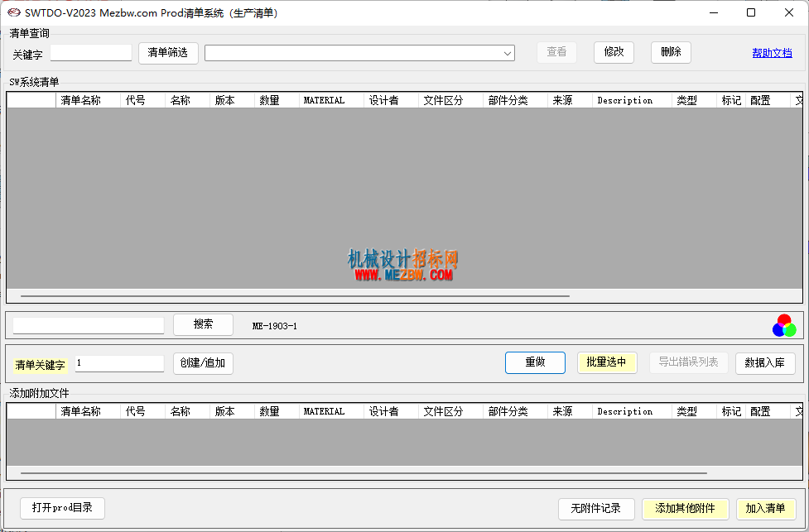Click 名称 column header in SW系统清单
The image size is (809, 532).
pyautogui.click(x=187, y=100)
